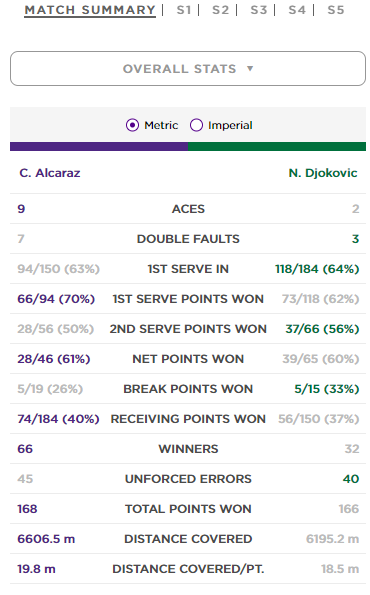This screenshot has height=595, width=370.
Task: Click the Imperial label text
Action: pos(230,125)
